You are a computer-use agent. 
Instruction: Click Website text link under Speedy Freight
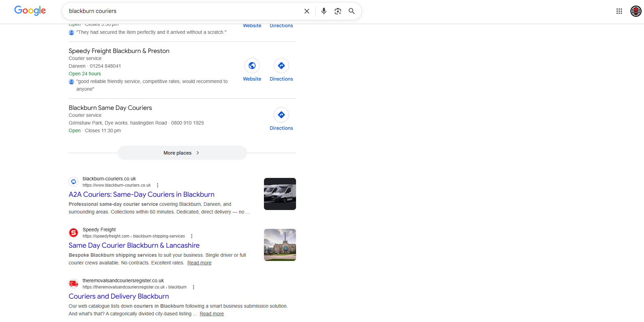252,79
